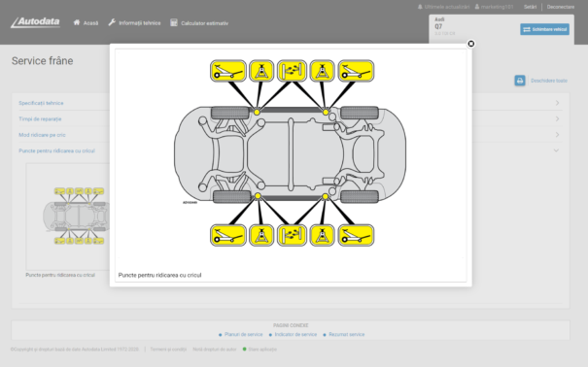The image size is (588, 367).
Task: Click the home icon beside Acasă
Action: [77, 22]
